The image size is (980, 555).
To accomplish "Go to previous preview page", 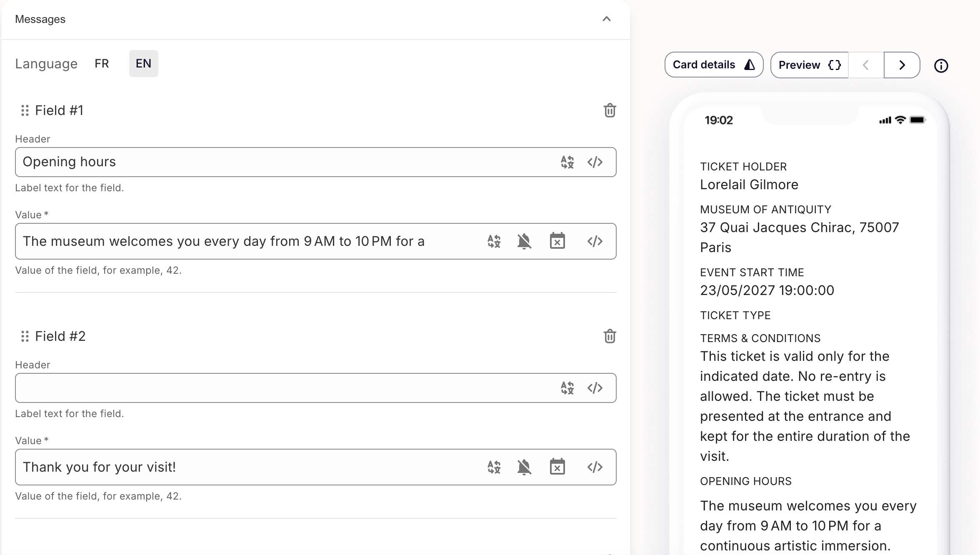I will 866,65.
